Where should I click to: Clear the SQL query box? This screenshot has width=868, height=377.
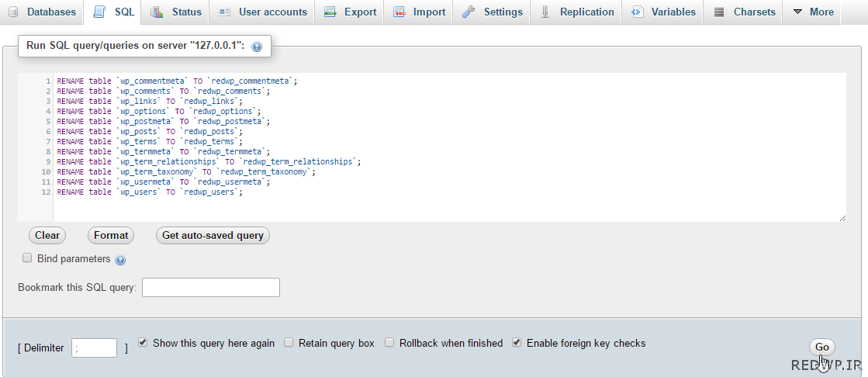tap(47, 235)
